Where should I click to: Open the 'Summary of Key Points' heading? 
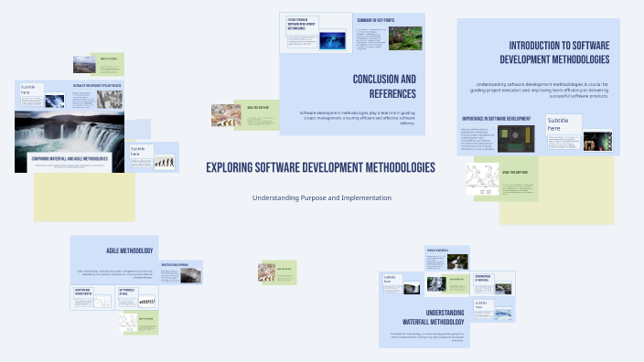point(375,20)
